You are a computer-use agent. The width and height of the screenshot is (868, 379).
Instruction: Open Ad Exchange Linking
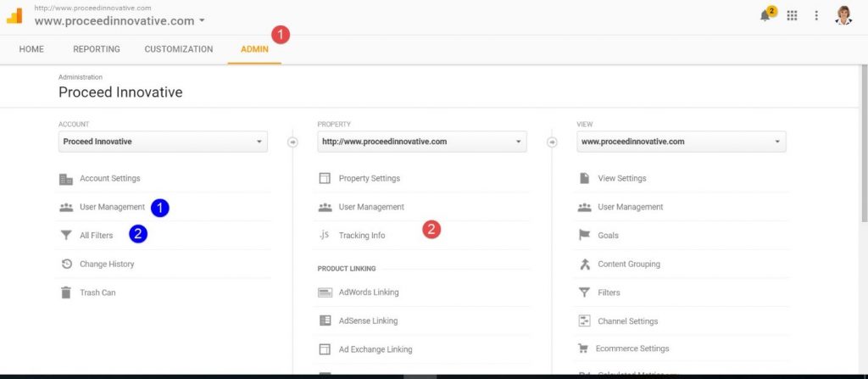(x=376, y=349)
